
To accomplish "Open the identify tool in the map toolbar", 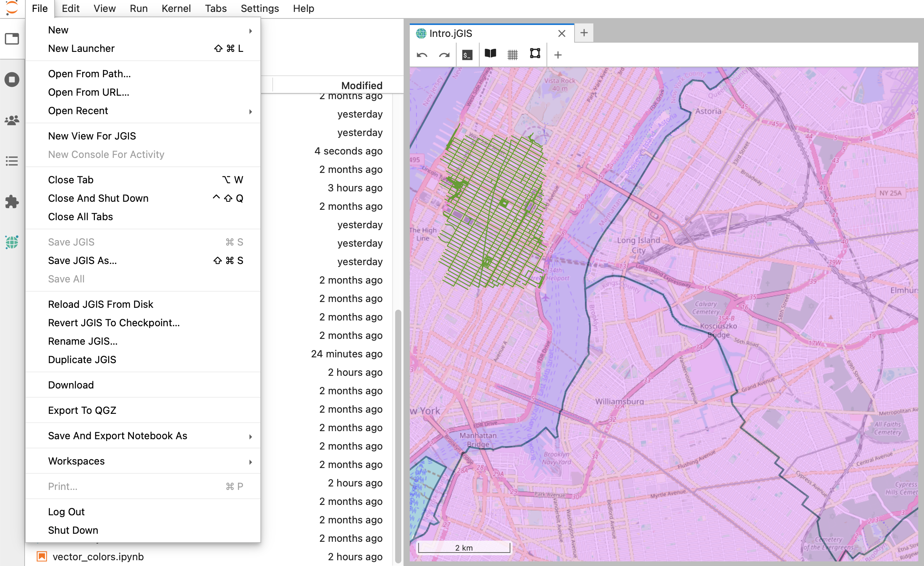I will (490, 54).
